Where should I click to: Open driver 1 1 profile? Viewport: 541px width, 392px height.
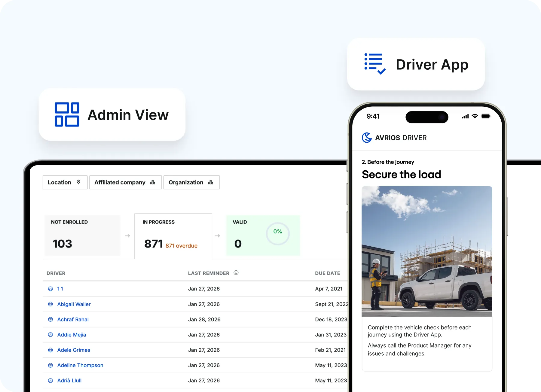tap(60, 289)
